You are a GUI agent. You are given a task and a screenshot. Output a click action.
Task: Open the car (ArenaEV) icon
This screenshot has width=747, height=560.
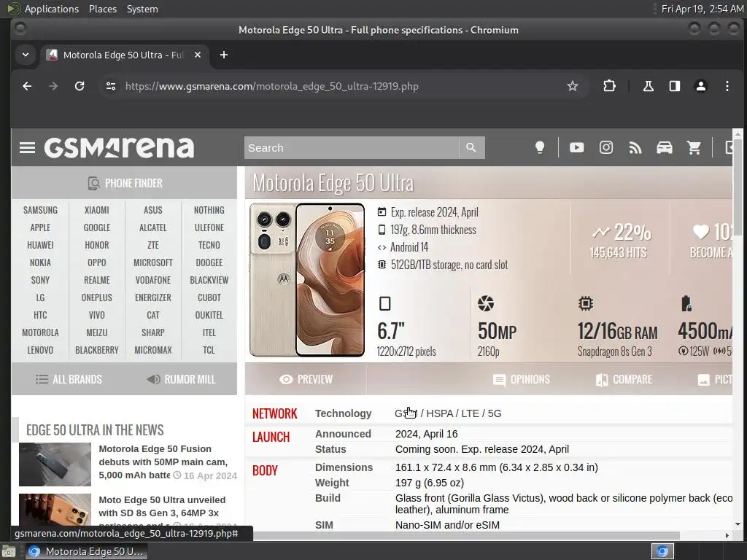tap(664, 147)
